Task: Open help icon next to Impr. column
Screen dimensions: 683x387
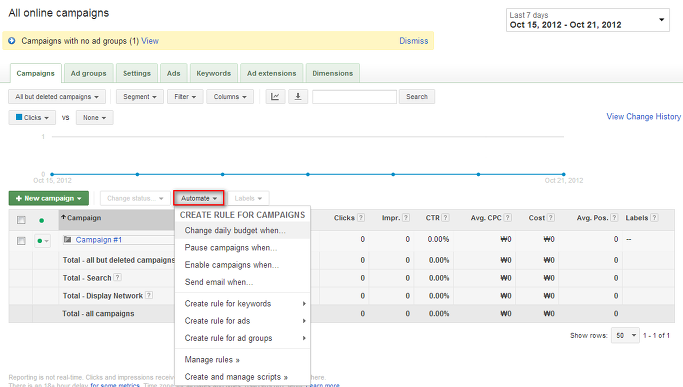Action: pos(406,217)
